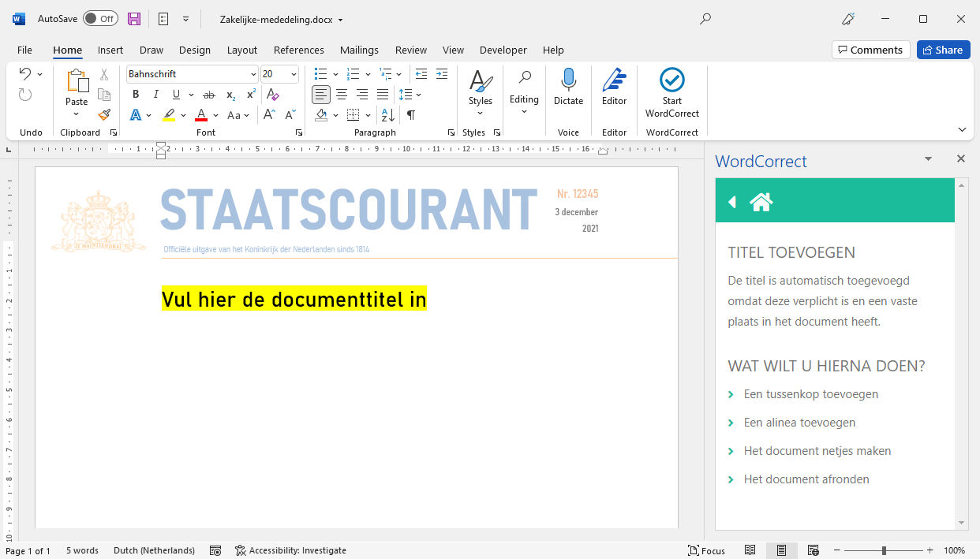Screen dimensions: 980x559
Task: Align text to the right
Action: click(362, 95)
